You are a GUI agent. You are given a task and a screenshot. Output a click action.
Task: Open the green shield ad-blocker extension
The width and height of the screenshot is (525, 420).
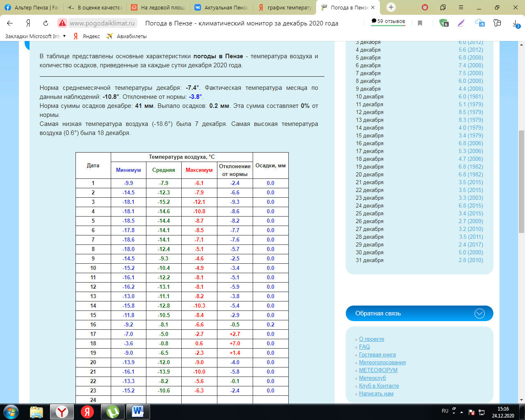pos(443,23)
